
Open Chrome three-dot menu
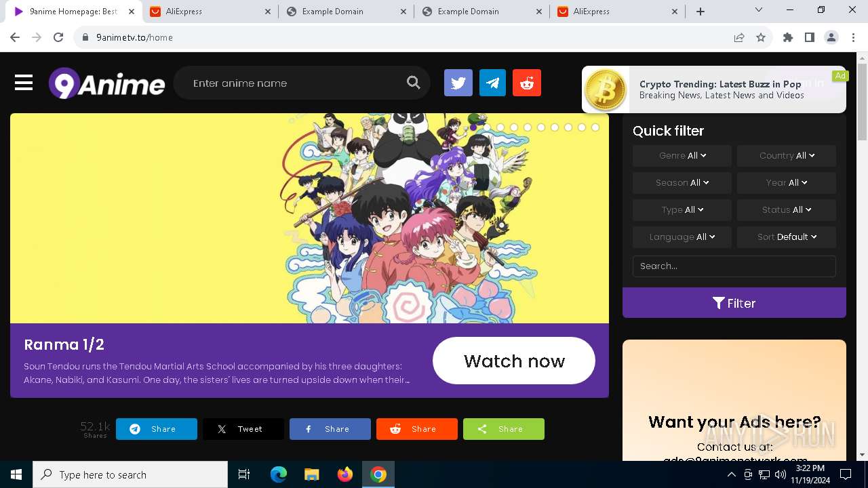pyautogui.click(x=853, y=37)
